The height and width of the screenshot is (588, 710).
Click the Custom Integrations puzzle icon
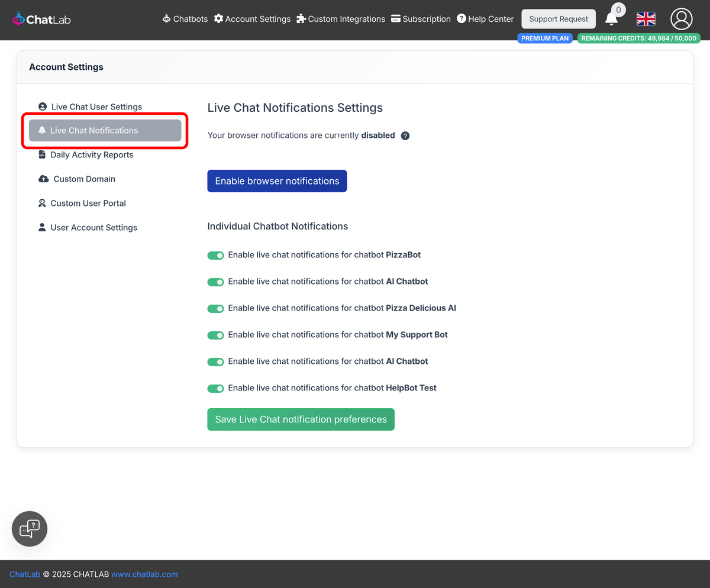302,18
